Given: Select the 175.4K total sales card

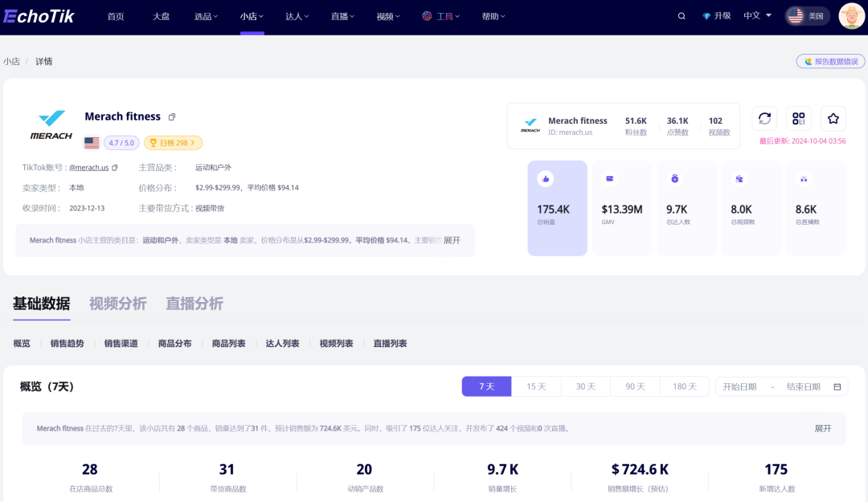Looking at the screenshot, I should coord(557,208).
